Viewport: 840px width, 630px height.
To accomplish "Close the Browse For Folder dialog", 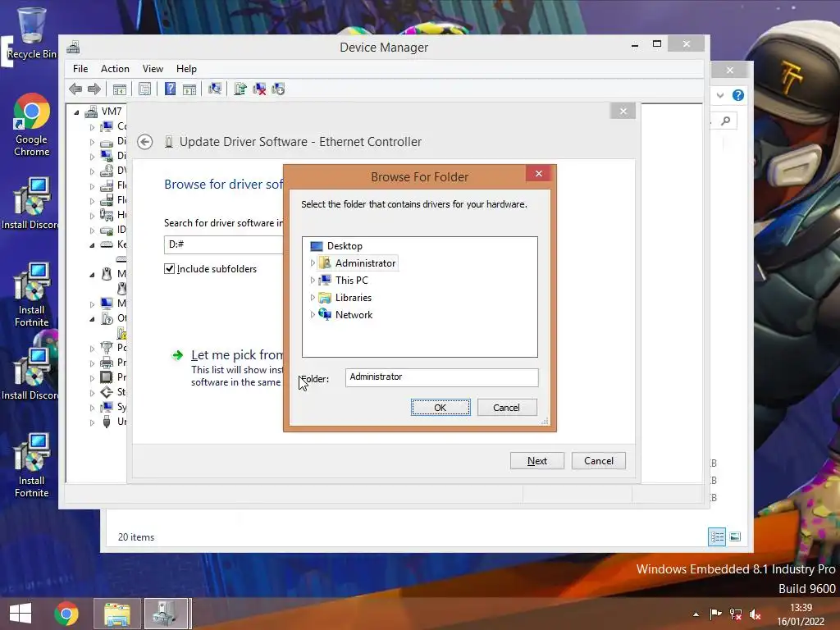I will click(539, 174).
